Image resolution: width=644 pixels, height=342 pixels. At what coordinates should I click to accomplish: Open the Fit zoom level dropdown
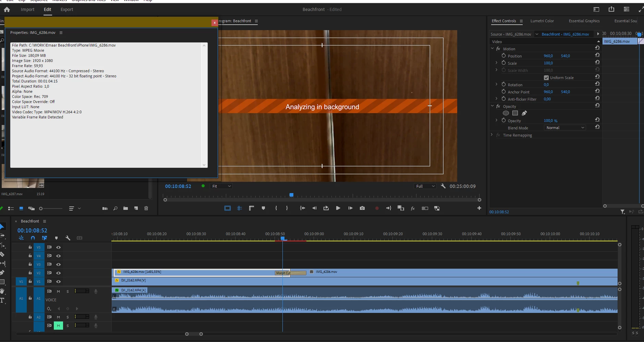(x=221, y=186)
